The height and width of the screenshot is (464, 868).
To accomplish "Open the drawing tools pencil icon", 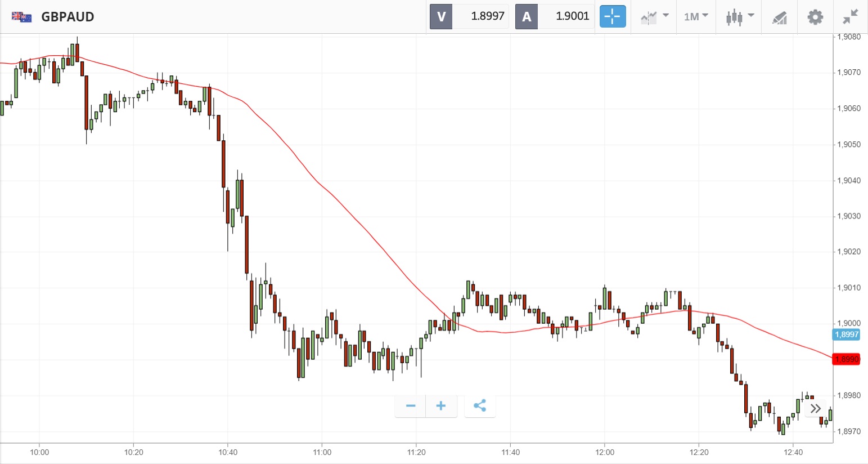I will pyautogui.click(x=779, y=17).
